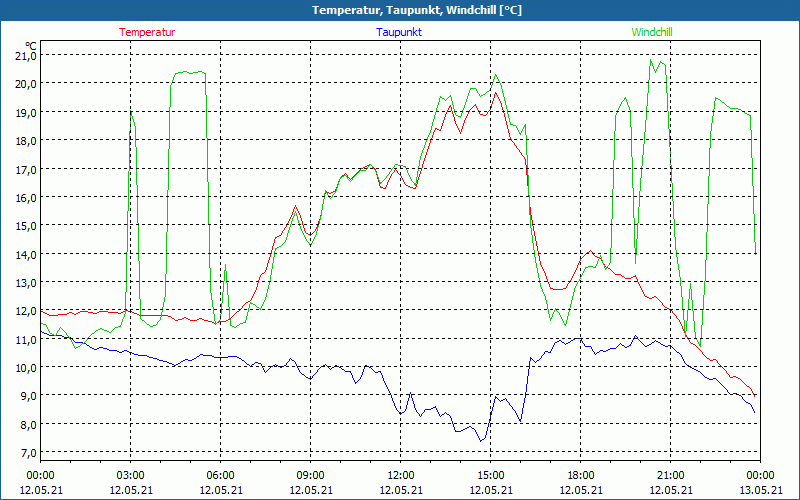
Task: Click the 12:00 time axis label
Action: (401, 476)
